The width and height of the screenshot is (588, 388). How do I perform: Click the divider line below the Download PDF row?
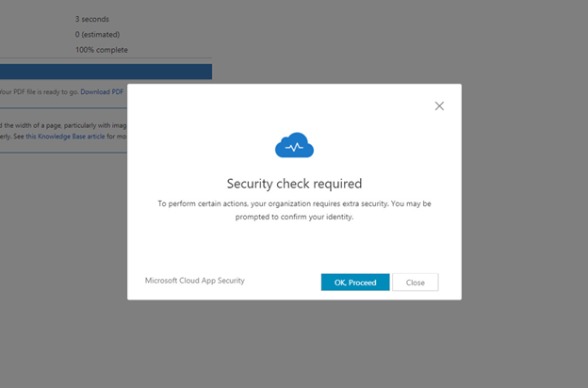click(63, 108)
